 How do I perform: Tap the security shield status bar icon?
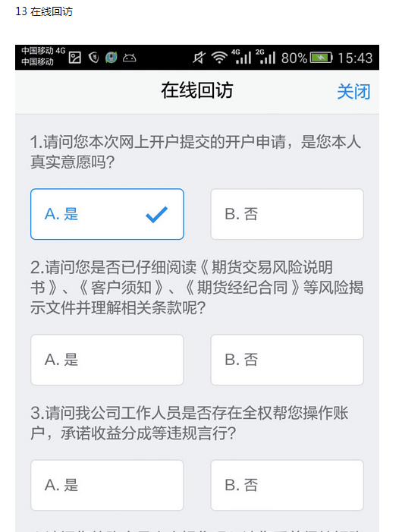point(93,58)
